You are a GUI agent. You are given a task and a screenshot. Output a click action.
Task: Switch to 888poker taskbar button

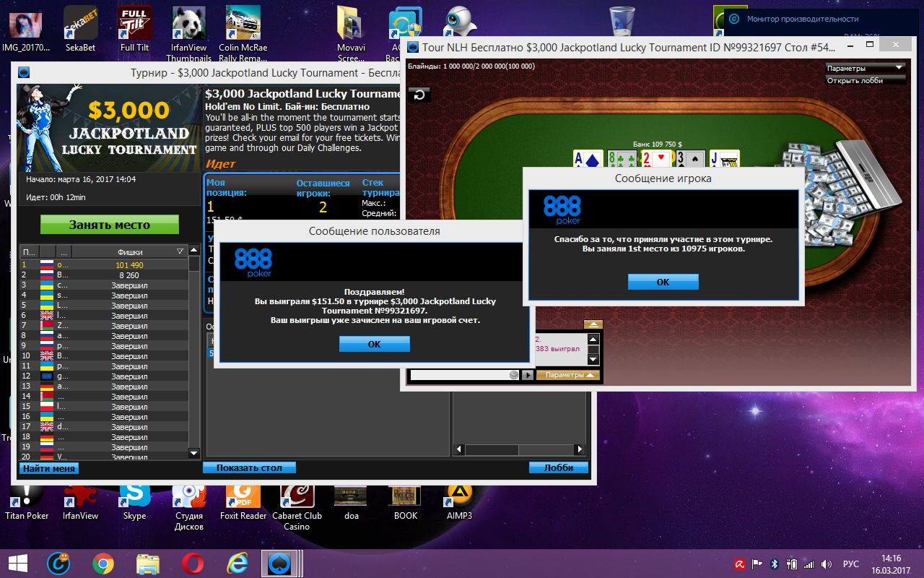click(281, 564)
